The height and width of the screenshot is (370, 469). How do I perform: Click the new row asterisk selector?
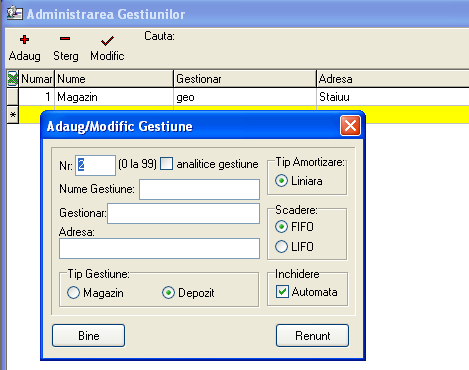coord(13,115)
